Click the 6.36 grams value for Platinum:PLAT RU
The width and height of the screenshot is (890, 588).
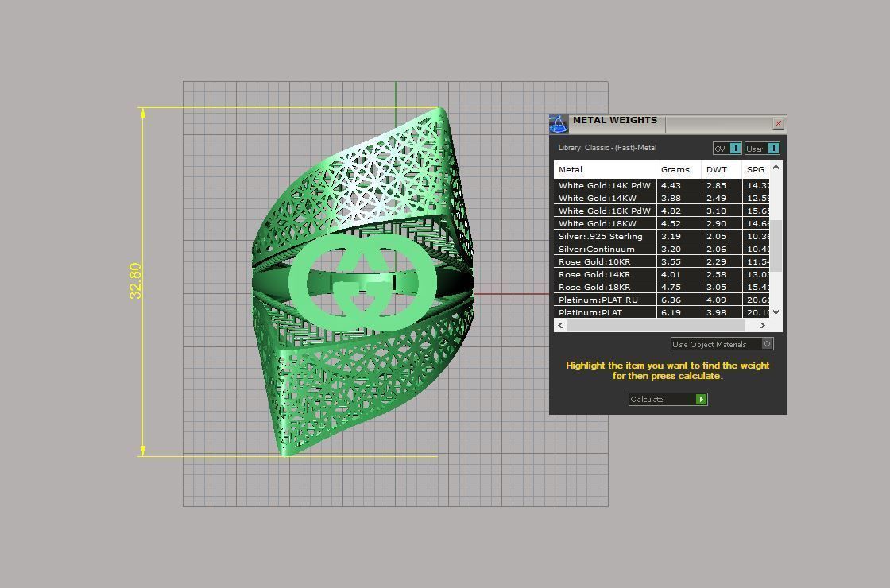coord(671,300)
